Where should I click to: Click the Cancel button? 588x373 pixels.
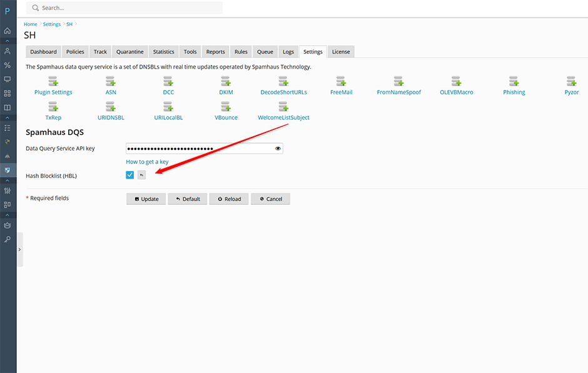[270, 199]
